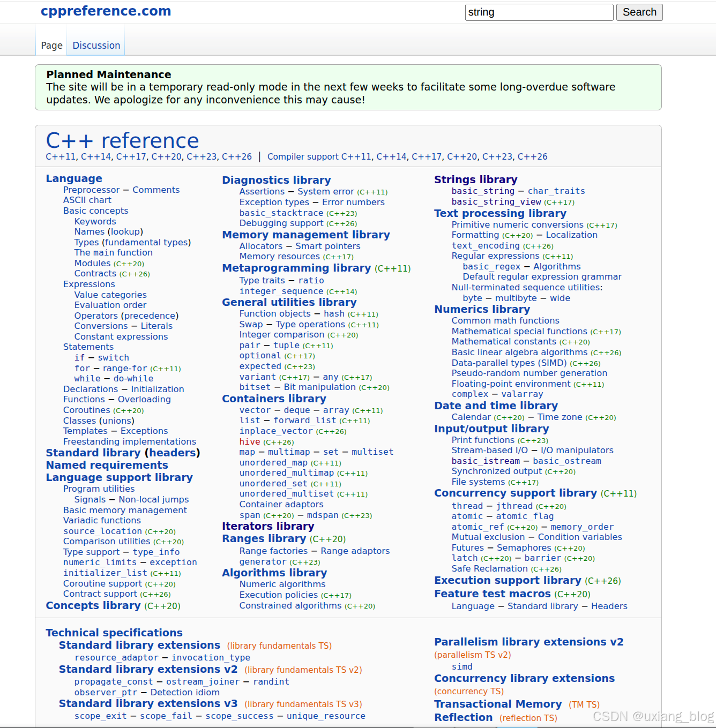Open Parallelism library extensions v2 heading
This screenshot has height=728, width=716.
(529, 642)
